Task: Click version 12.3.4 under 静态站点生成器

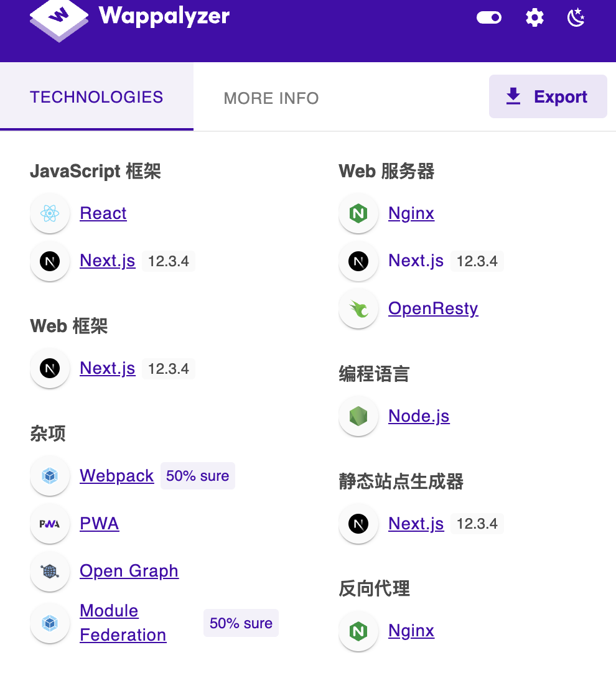Action: [477, 524]
